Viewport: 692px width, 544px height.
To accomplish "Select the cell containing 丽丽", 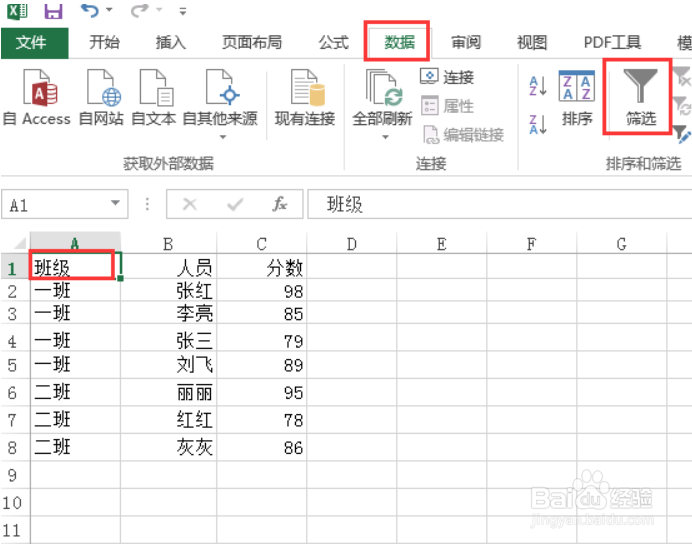I will pos(169,392).
